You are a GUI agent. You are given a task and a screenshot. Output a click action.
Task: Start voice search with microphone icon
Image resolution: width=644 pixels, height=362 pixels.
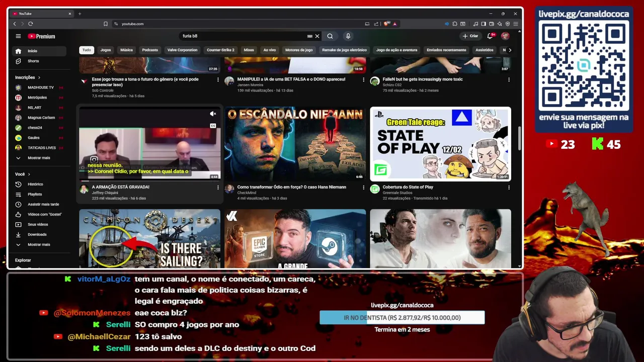coord(348,36)
